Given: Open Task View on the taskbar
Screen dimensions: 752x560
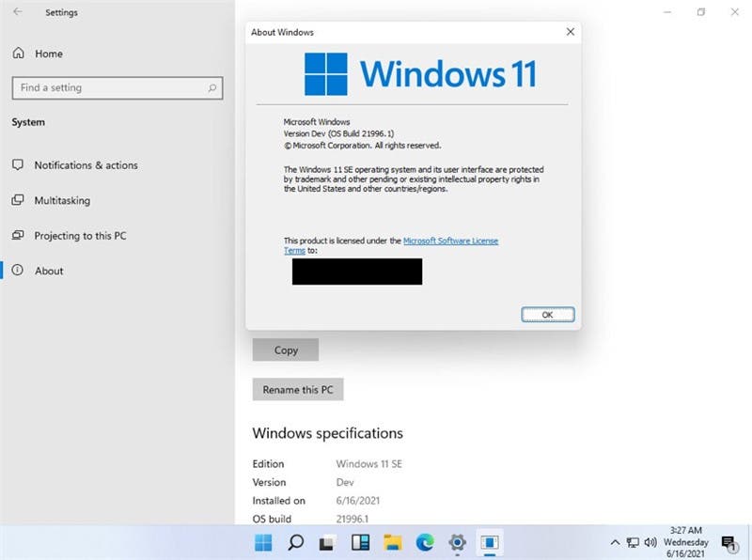Looking at the screenshot, I should [325, 543].
